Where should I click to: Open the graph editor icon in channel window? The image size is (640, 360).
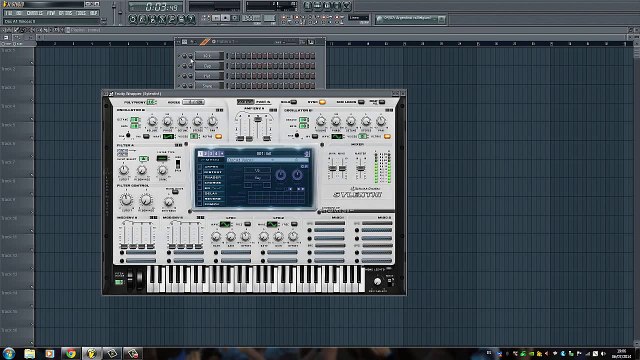coord(311,42)
